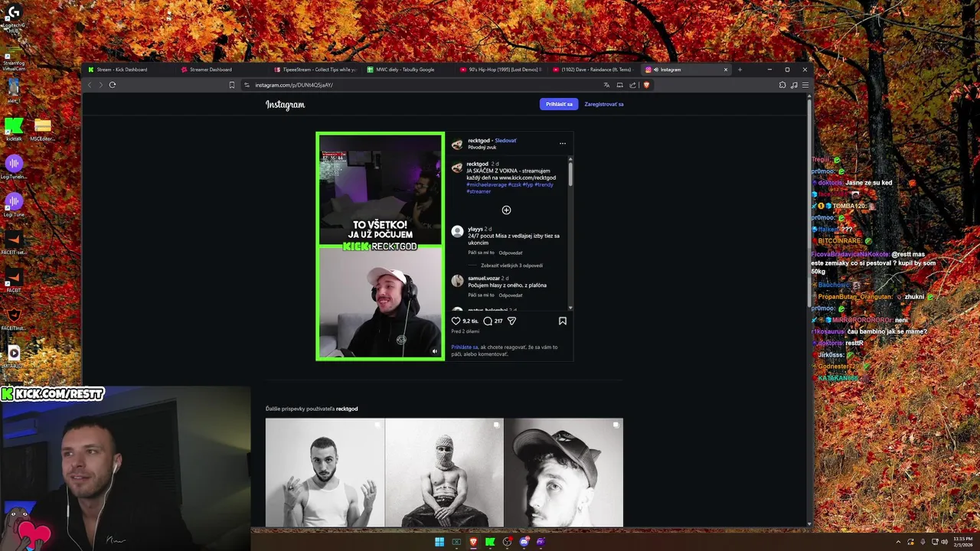This screenshot has width=980, height=551.
Task: Open hashtag #streamer in caption
Action: point(479,191)
